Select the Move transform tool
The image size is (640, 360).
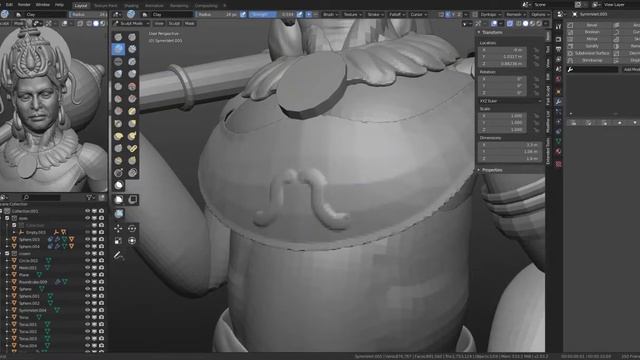click(x=118, y=229)
